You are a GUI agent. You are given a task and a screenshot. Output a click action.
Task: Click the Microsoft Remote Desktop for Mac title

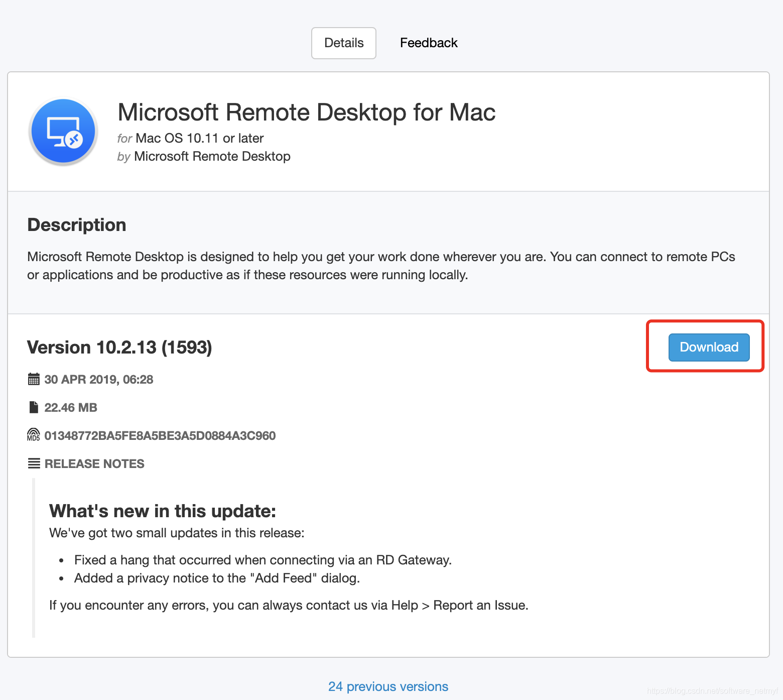coord(307,112)
